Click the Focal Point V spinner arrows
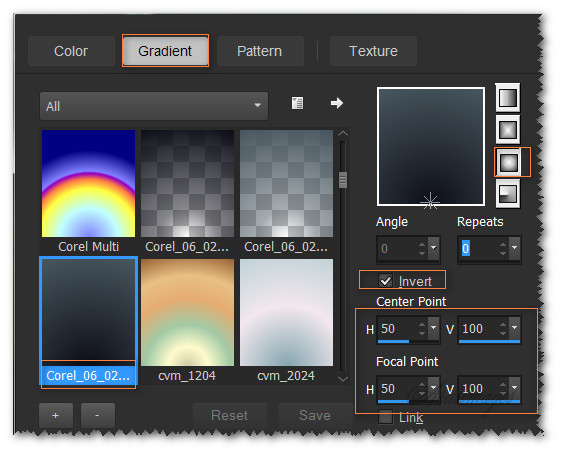The image size is (563, 455). tap(503, 389)
